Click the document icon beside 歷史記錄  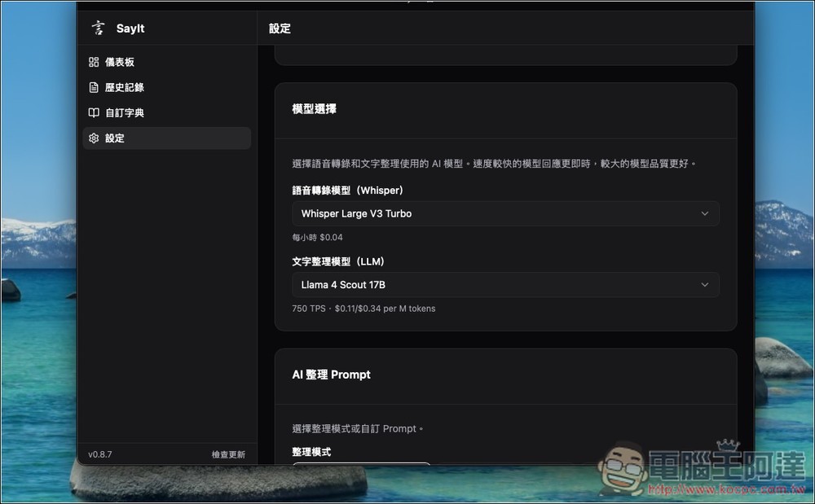click(x=94, y=87)
